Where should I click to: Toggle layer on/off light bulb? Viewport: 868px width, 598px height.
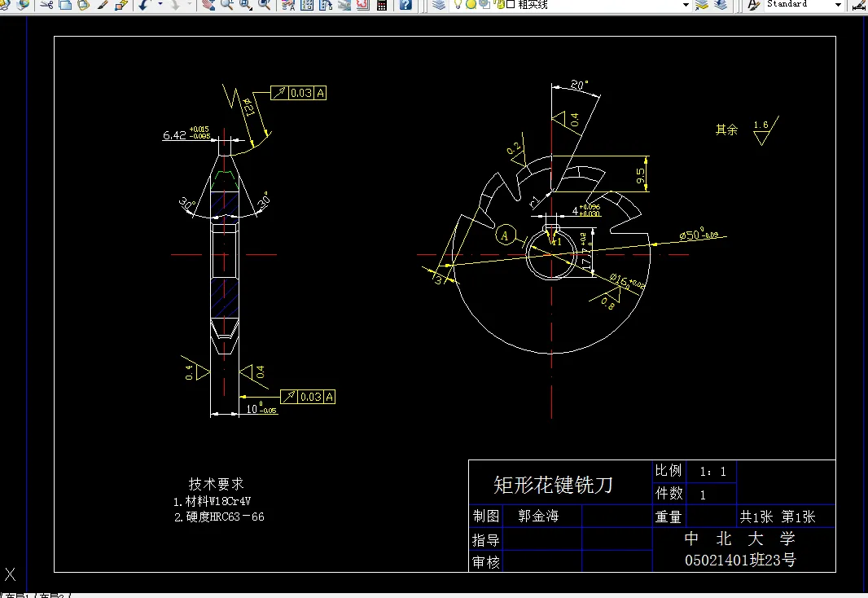tap(458, 4)
